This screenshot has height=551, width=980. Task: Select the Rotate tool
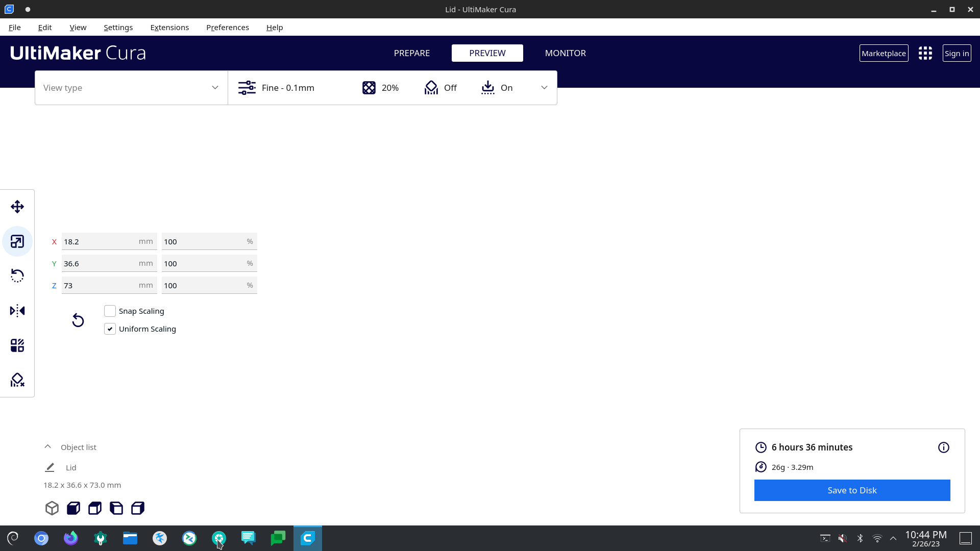point(17,275)
